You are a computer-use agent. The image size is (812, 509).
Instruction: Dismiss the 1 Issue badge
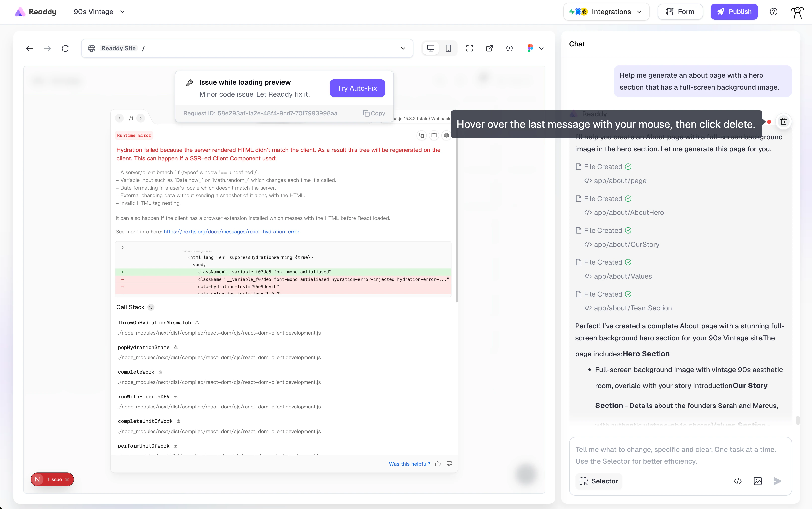(67, 479)
